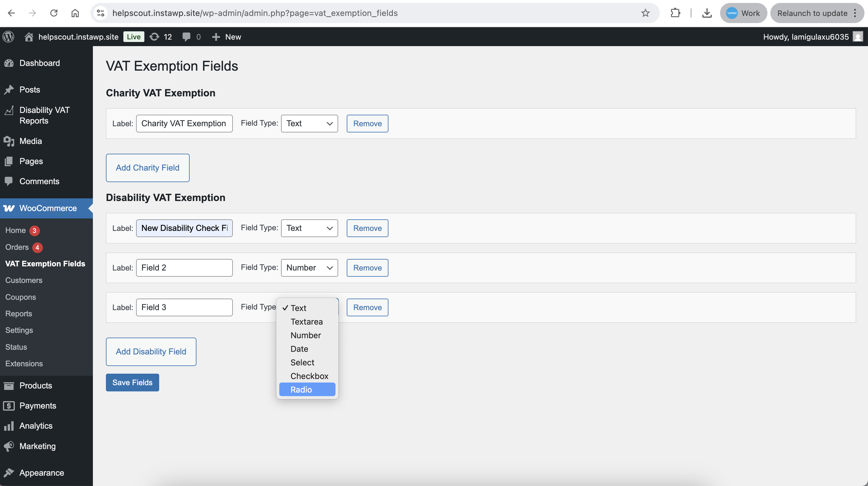Click Add Disability Field button
The height and width of the screenshot is (486, 868).
tap(151, 351)
